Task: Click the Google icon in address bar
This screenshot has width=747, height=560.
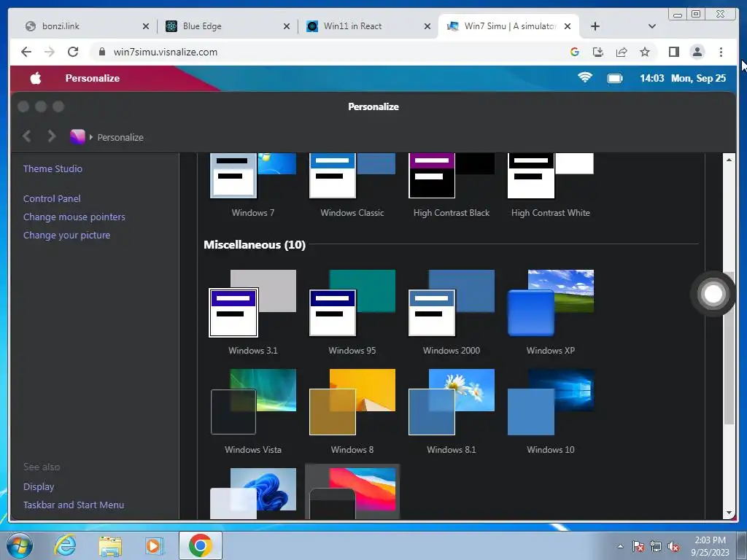Action: (x=575, y=52)
